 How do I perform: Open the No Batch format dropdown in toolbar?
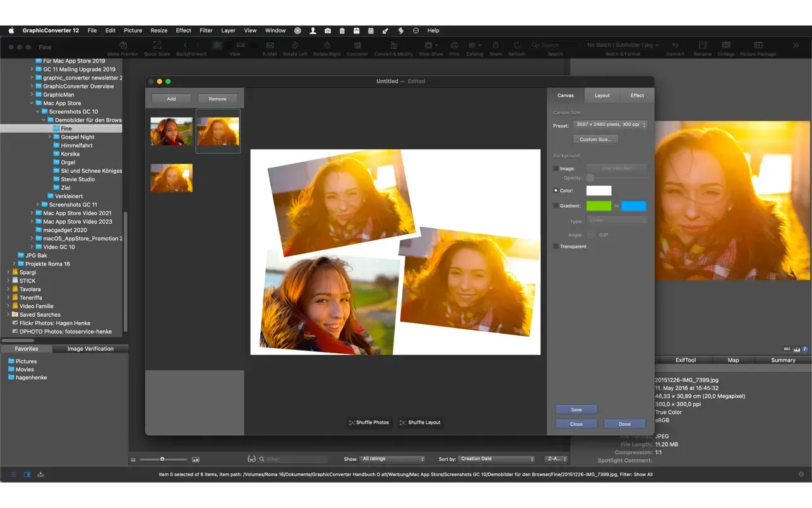[623, 45]
